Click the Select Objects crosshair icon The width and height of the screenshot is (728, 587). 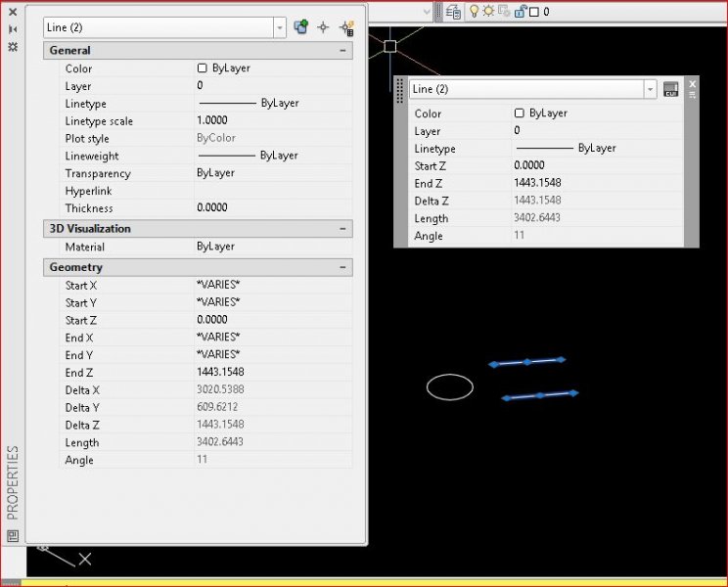click(x=323, y=27)
